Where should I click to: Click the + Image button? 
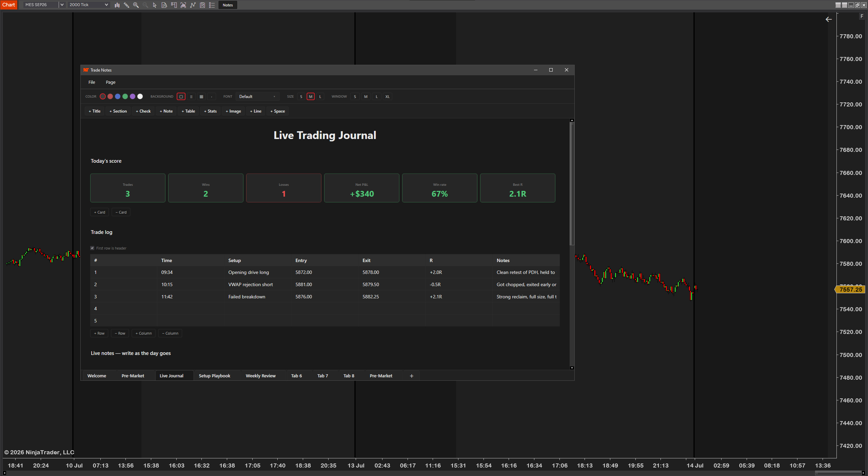[x=234, y=111]
